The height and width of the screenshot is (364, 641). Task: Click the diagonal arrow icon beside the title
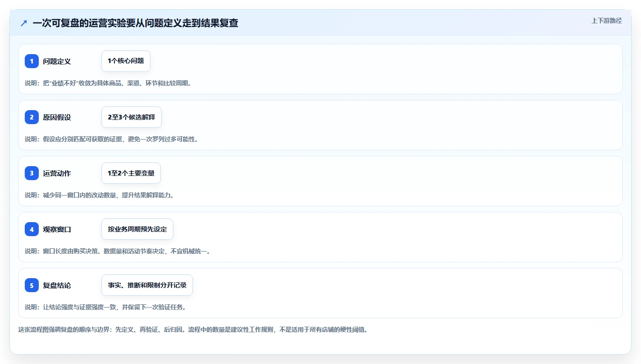[x=24, y=23]
